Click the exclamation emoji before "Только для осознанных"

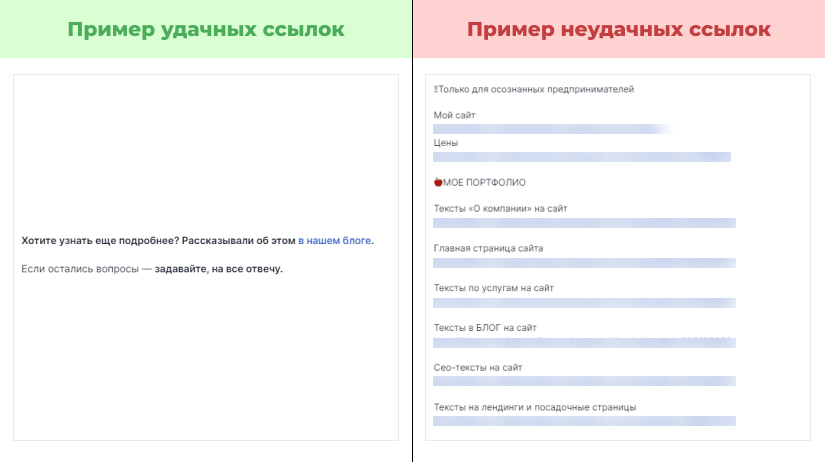click(x=436, y=89)
